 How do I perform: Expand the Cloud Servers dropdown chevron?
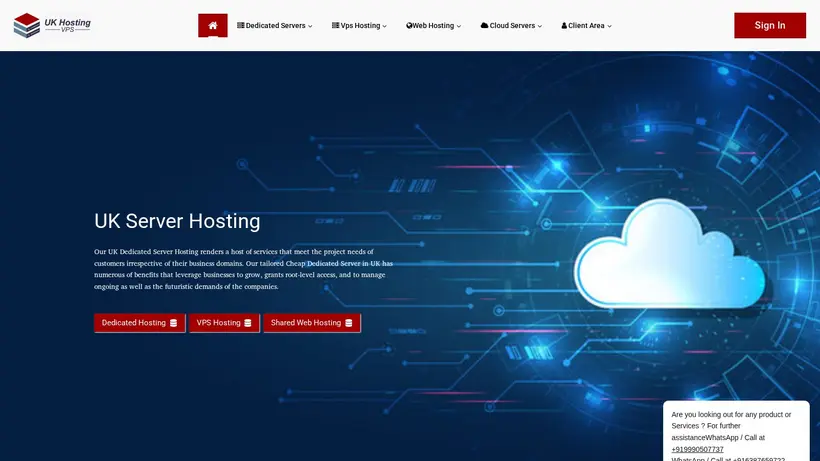[540, 26]
